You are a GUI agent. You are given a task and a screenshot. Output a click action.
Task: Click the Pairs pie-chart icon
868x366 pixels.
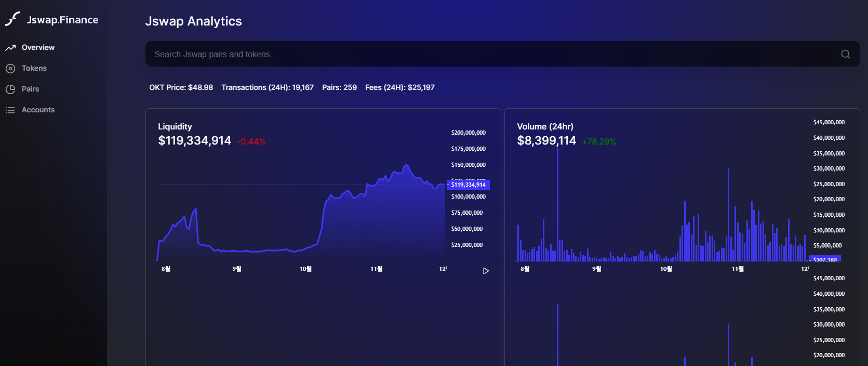coord(10,89)
